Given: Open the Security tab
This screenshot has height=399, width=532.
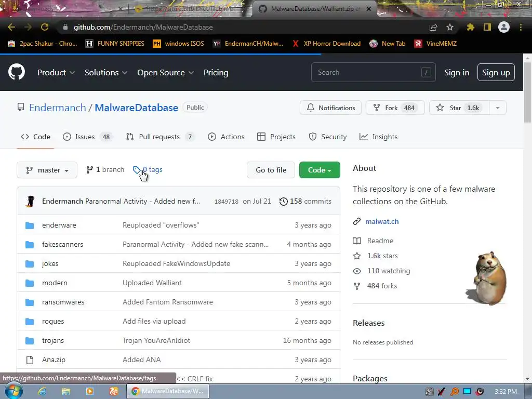Looking at the screenshot, I should click(328, 137).
